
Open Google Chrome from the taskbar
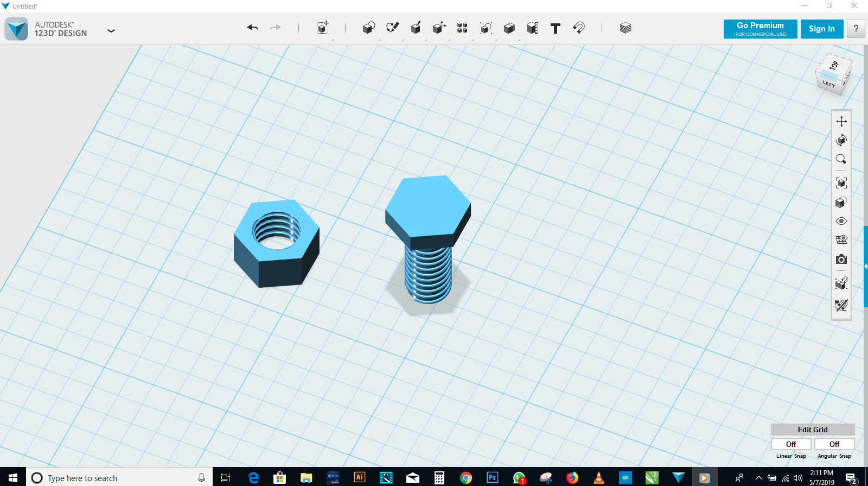pyautogui.click(x=465, y=477)
